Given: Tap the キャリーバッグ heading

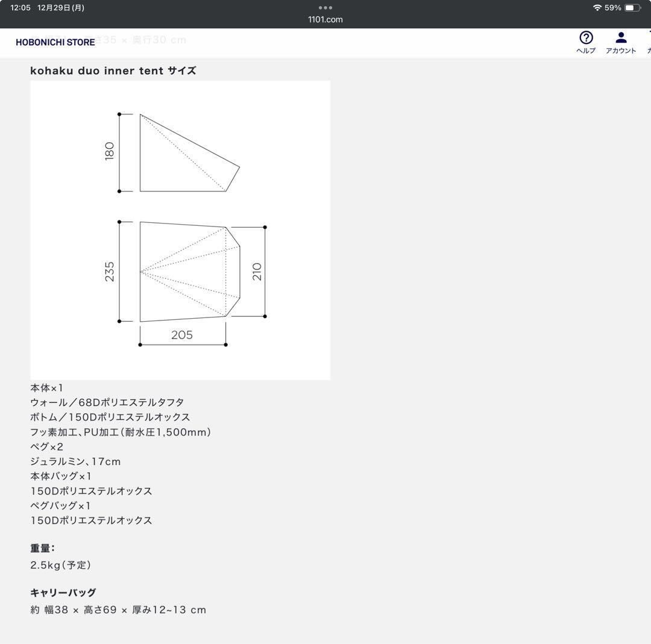Looking at the screenshot, I should click(63, 593).
